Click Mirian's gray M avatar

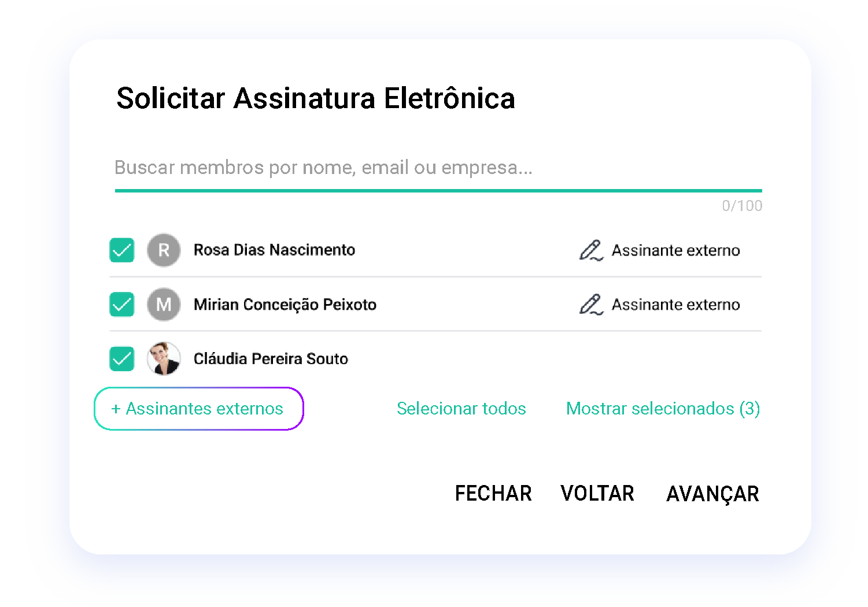(x=164, y=305)
